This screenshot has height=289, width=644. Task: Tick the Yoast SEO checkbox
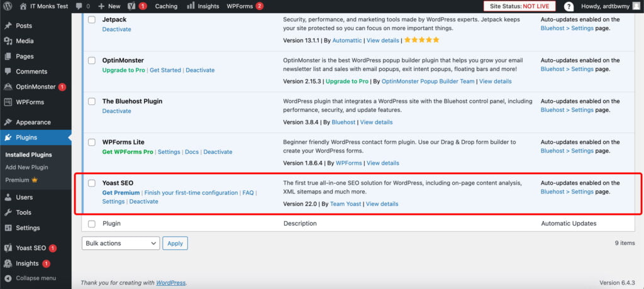(92, 183)
